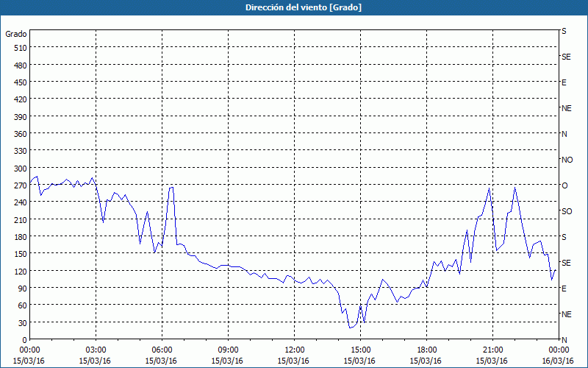Click the 'N' compass label level with 0
The height and width of the screenshot is (368, 588).
pos(564,340)
